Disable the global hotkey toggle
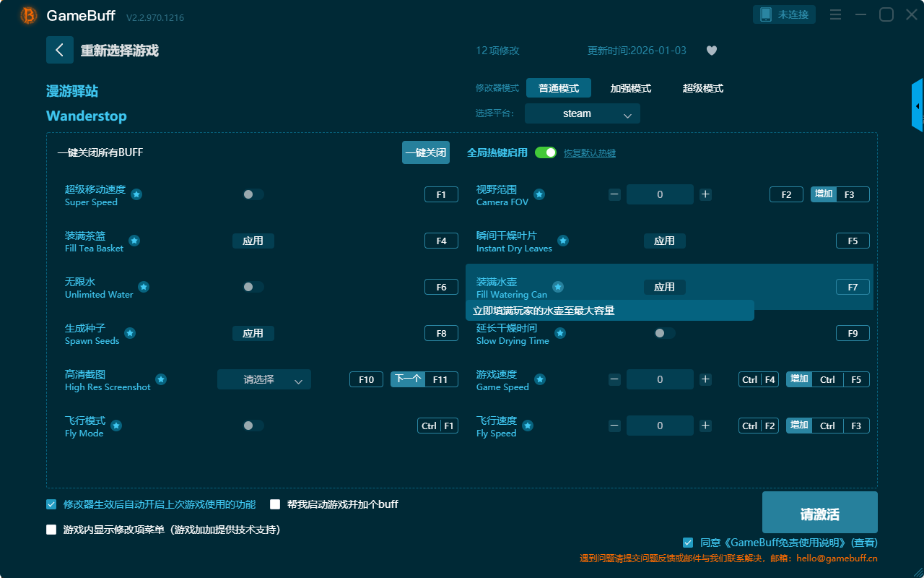The image size is (924, 578). coord(545,152)
